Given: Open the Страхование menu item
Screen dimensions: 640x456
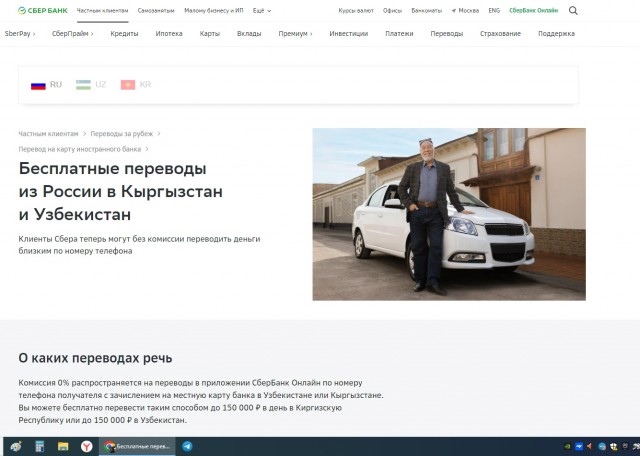Looking at the screenshot, I should click(500, 34).
